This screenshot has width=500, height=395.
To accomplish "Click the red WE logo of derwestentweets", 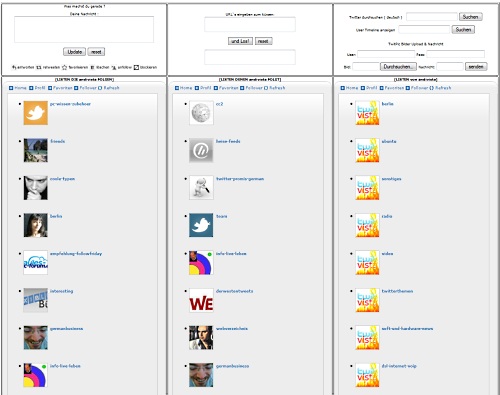I will (x=201, y=300).
